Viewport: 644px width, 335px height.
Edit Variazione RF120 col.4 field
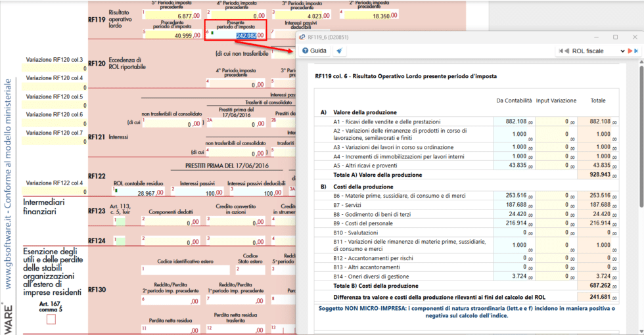tap(54, 87)
